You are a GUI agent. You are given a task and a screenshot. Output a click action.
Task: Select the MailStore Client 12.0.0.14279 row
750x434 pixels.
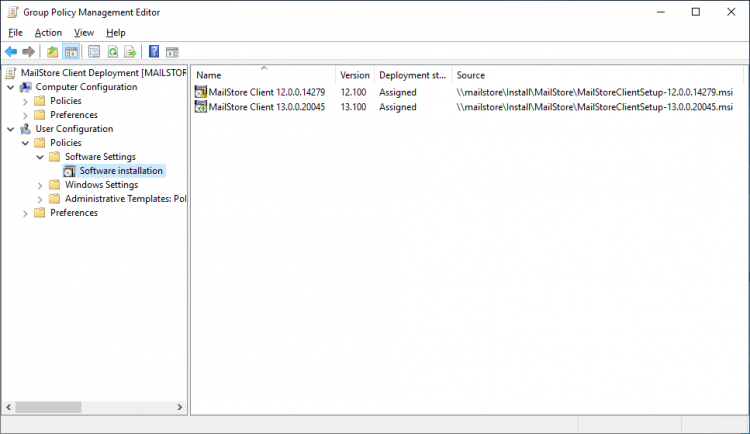click(266, 92)
